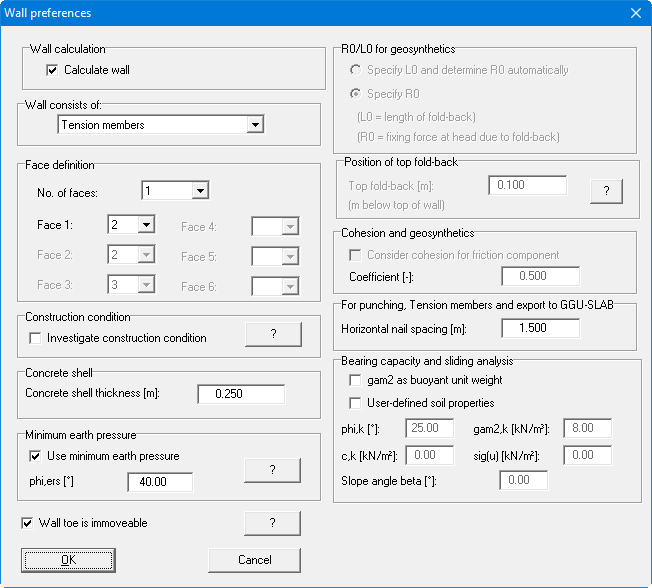Viewport: 652px width, 588px height.
Task: Enable Investigate construction condition
Action: click(35, 338)
